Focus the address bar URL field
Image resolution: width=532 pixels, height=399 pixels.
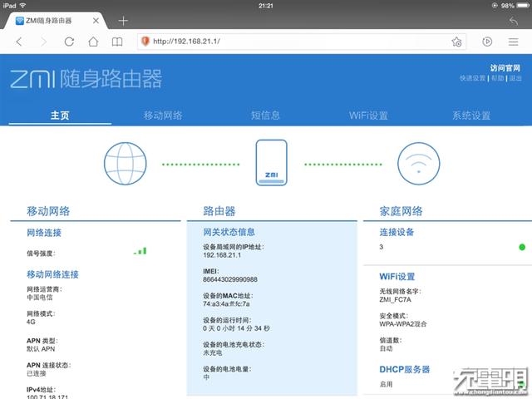tap(291, 41)
